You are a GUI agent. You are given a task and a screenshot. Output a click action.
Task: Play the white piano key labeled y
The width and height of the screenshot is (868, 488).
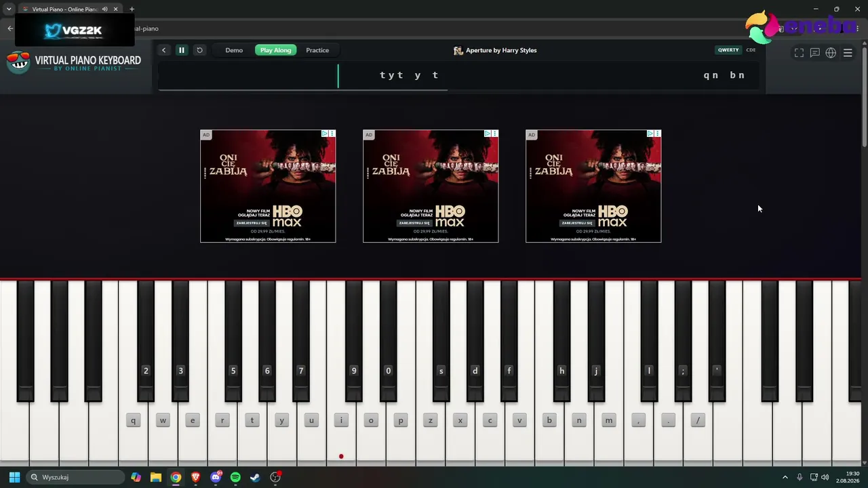point(282,420)
